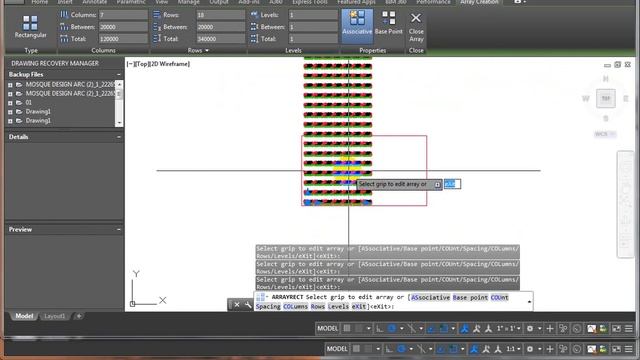The width and height of the screenshot is (640, 360).
Task: Click hardware acceleration icon in the 1:1 status bar
Action: point(577,349)
